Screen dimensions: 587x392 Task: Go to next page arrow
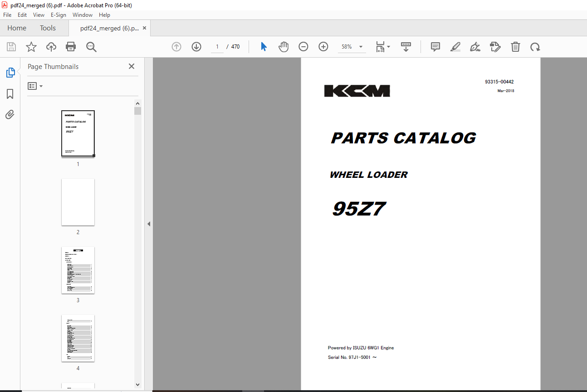coord(196,47)
